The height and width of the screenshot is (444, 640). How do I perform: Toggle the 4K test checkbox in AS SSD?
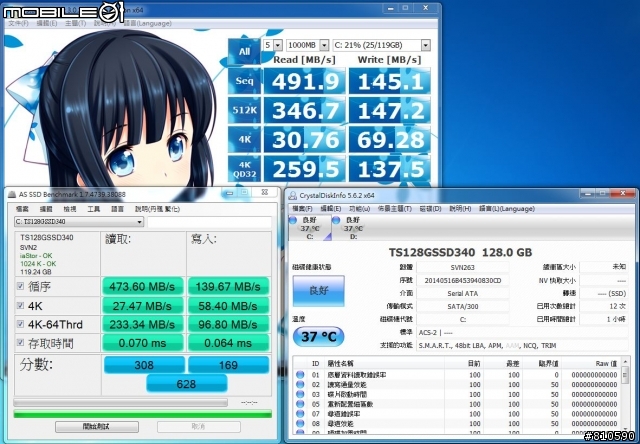20,305
